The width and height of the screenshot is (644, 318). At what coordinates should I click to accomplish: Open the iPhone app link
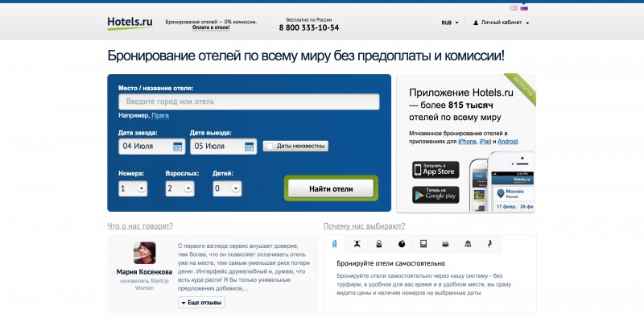coord(468,142)
